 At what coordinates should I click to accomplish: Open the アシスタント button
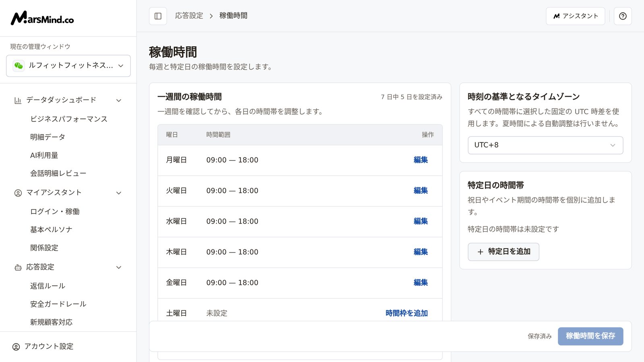(575, 16)
